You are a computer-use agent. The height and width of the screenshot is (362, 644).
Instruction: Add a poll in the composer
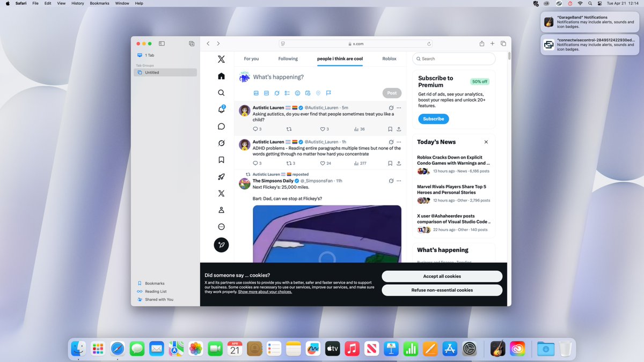pos(287,93)
